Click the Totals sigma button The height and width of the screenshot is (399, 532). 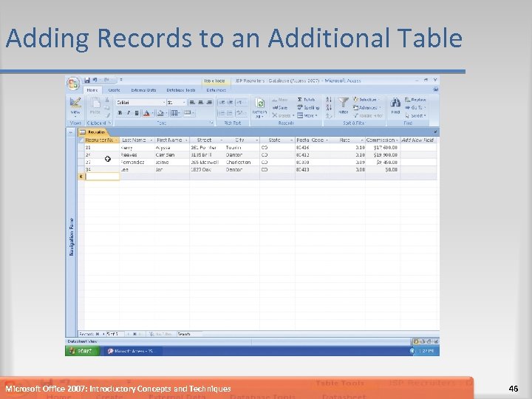pos(307,100)
